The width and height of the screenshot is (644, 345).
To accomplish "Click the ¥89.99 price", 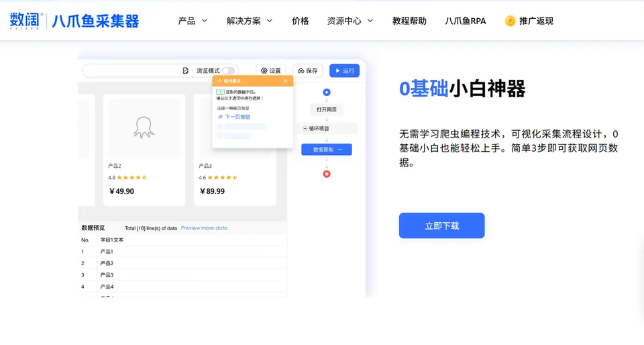I will pyautogui.click(x=213, y=191).
